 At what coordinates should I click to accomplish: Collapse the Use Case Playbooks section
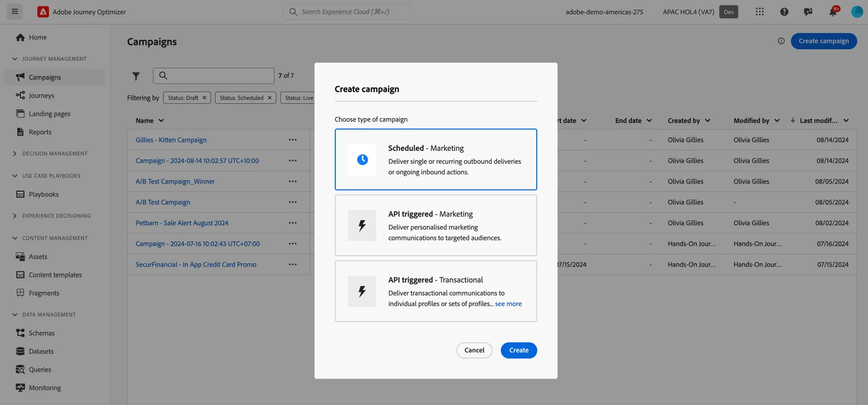15,176
